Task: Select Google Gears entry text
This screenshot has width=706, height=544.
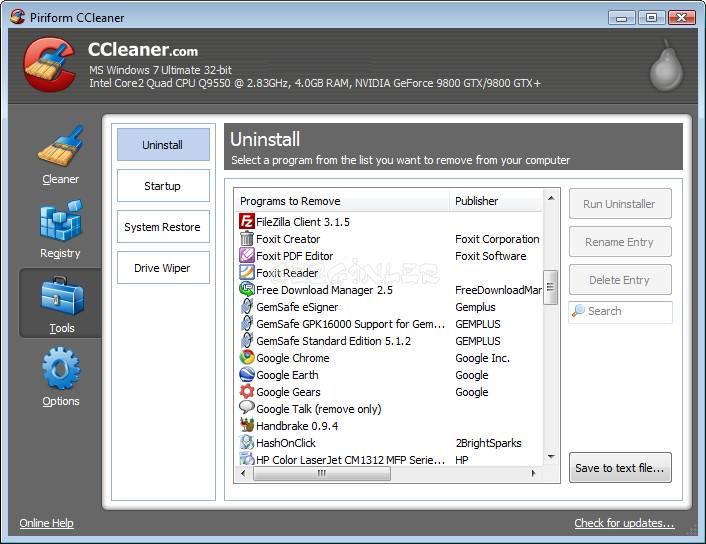Action: pyautogui.click(x=288, y=392)
